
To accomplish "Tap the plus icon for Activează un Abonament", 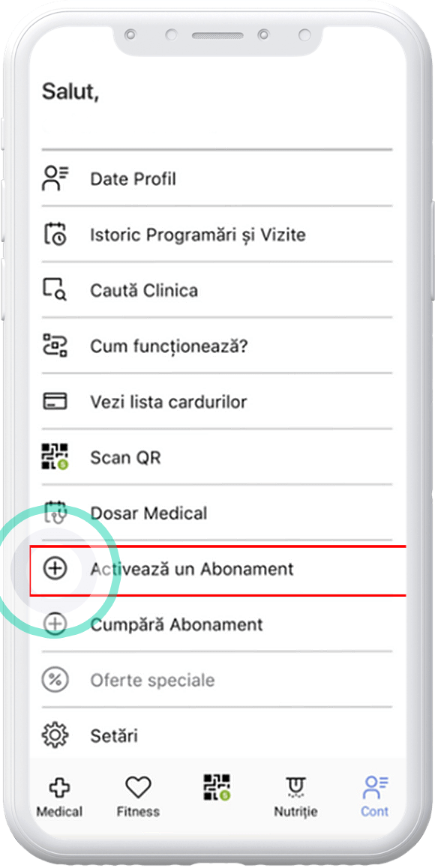I will 55,568.
